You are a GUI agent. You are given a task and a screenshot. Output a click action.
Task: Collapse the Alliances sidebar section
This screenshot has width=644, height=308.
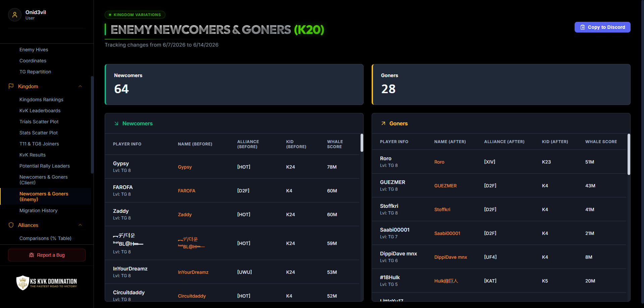[x=80, y=225]
